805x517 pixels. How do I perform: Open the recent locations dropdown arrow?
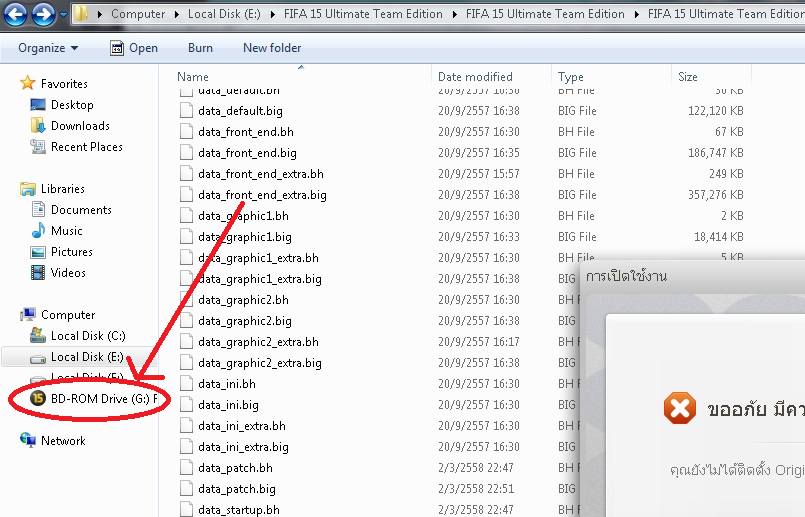pyautogui.click(x=63, y=15)
